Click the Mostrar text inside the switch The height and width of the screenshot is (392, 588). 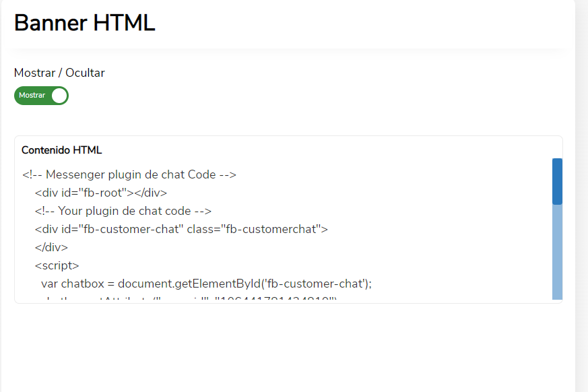32,95
